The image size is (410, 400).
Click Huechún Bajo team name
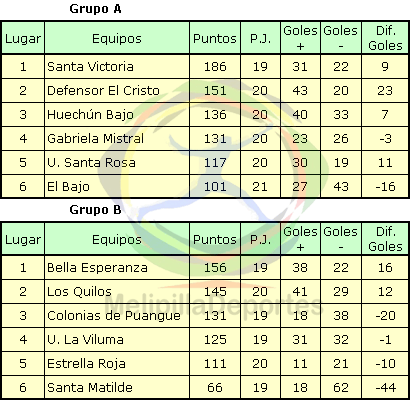click(90, 115)
